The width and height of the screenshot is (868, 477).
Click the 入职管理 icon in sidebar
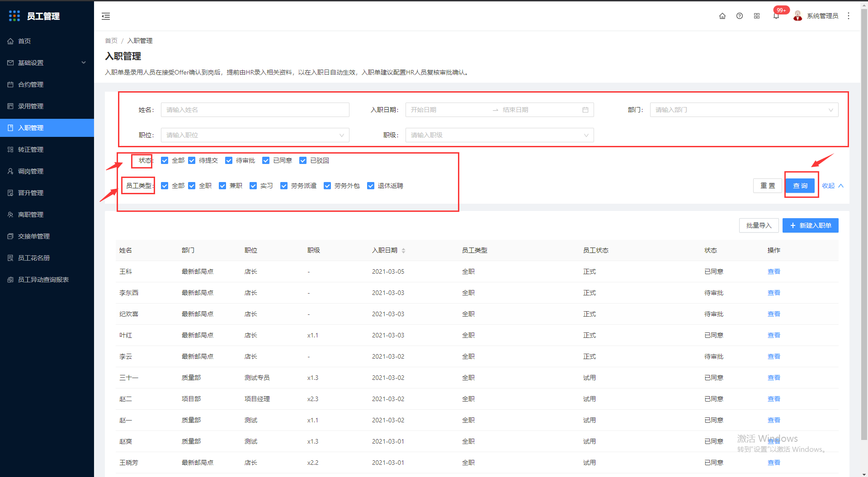coord(10,128)
